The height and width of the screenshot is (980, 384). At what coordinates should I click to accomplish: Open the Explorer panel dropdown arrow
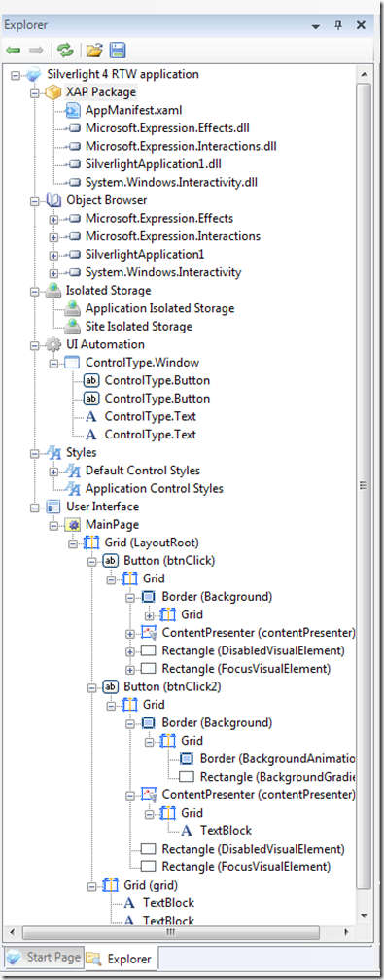(x=316, y=26)
